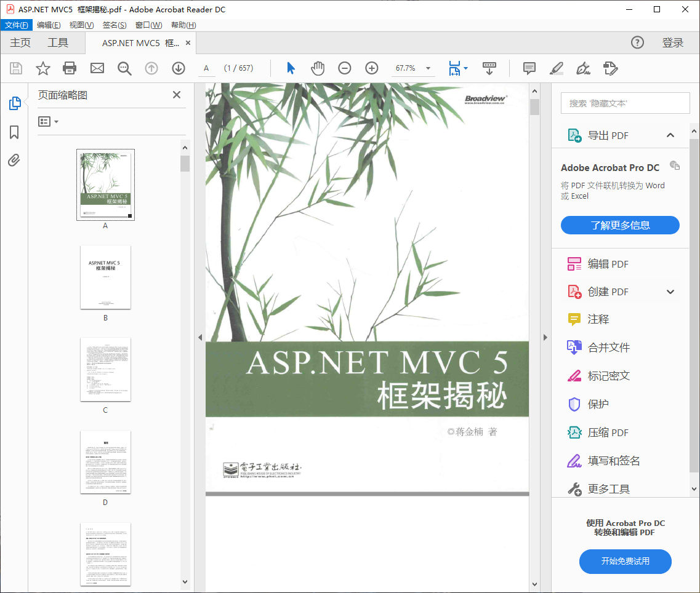Open the read mode keyboard icon
Screen dimensions: 700x593
click(x=489, y=68)
